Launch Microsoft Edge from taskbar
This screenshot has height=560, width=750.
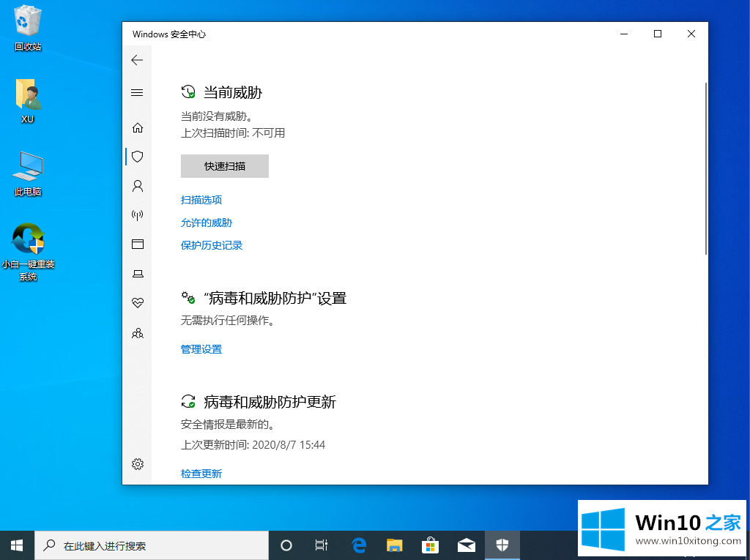(x=359, y=545)
